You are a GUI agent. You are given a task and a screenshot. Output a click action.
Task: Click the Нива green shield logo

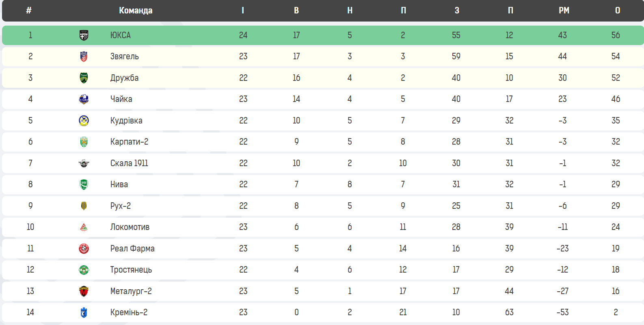coord(84,184)
